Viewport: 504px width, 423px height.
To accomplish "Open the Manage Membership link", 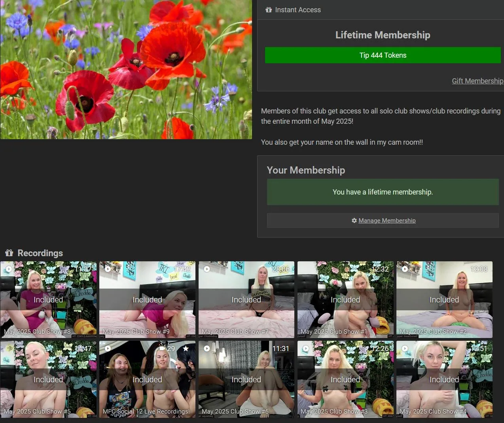I will 387,221.
